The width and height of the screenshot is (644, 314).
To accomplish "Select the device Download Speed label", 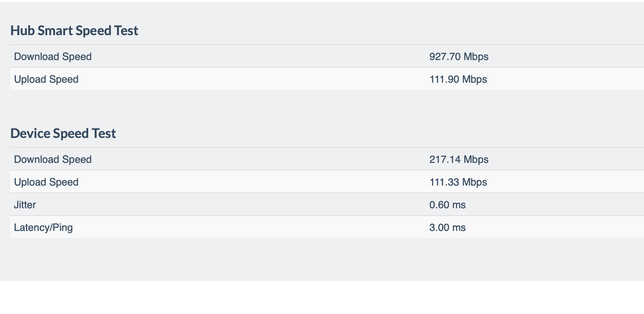I will click(53, 160).
